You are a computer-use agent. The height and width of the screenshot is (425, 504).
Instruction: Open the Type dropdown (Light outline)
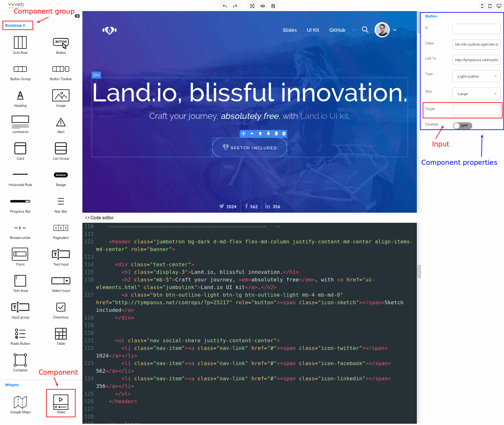tap(476, 76)
